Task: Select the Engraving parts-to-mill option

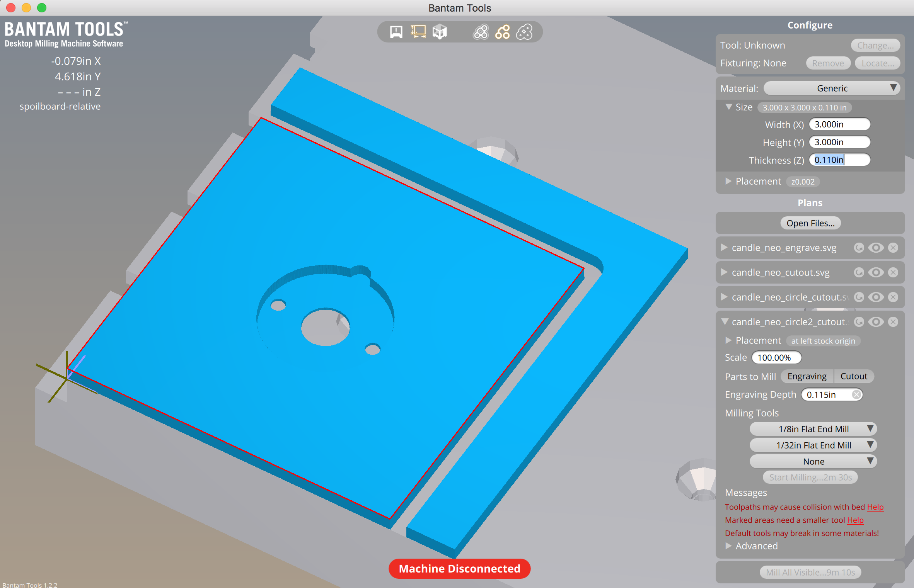Action: [807, 376]
